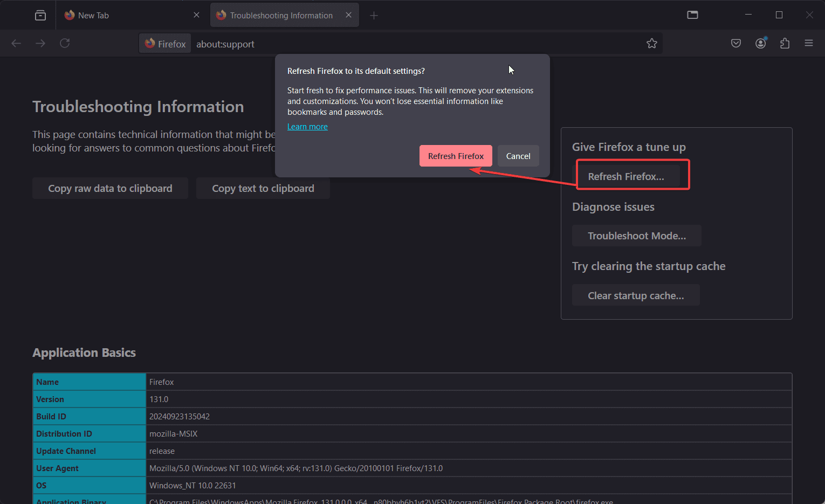Click the Version row label cell
Viewport: 825px width, 504px height.
(90, 399)
